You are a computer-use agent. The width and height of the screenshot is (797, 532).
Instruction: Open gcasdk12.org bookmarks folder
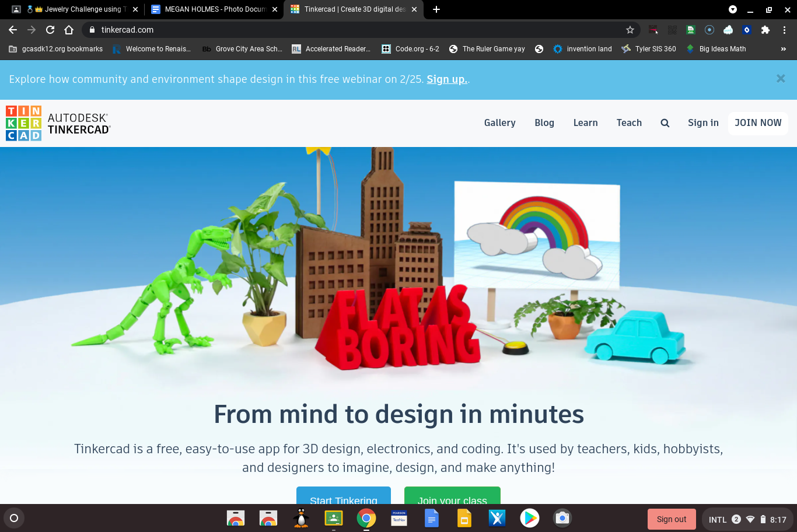click(56, 49)
